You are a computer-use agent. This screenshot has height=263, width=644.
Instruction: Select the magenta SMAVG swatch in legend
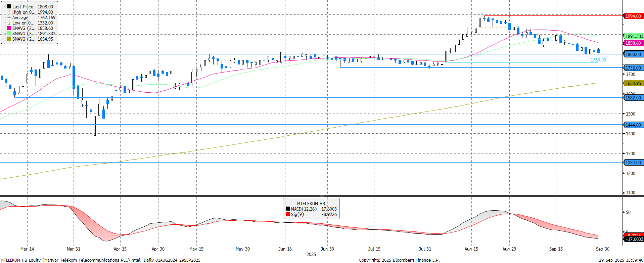[9, 28]
